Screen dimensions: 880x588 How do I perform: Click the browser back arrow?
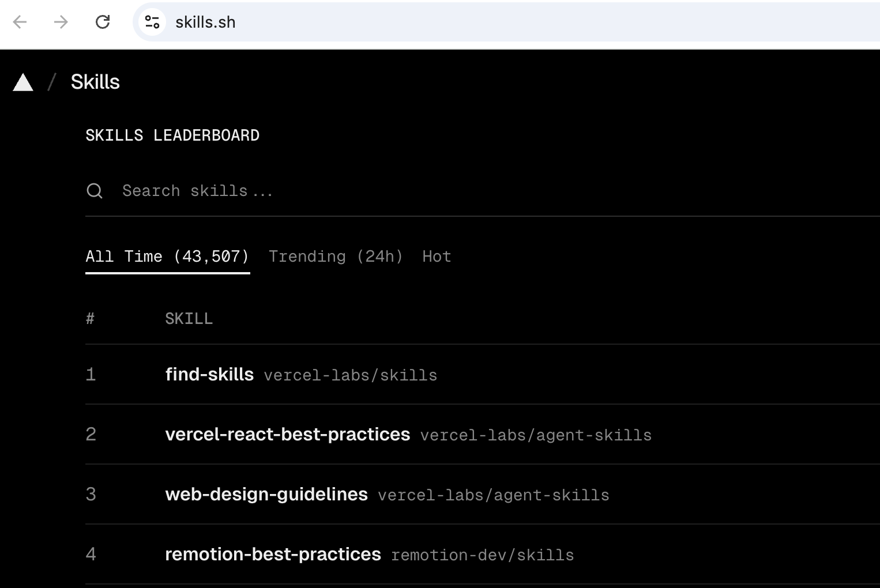tap(20, 22)
